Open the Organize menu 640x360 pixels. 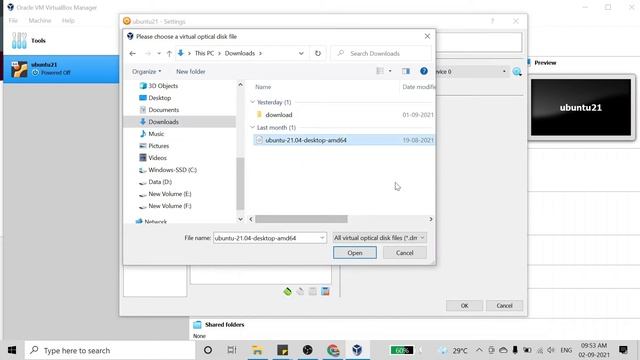(147, 71)
